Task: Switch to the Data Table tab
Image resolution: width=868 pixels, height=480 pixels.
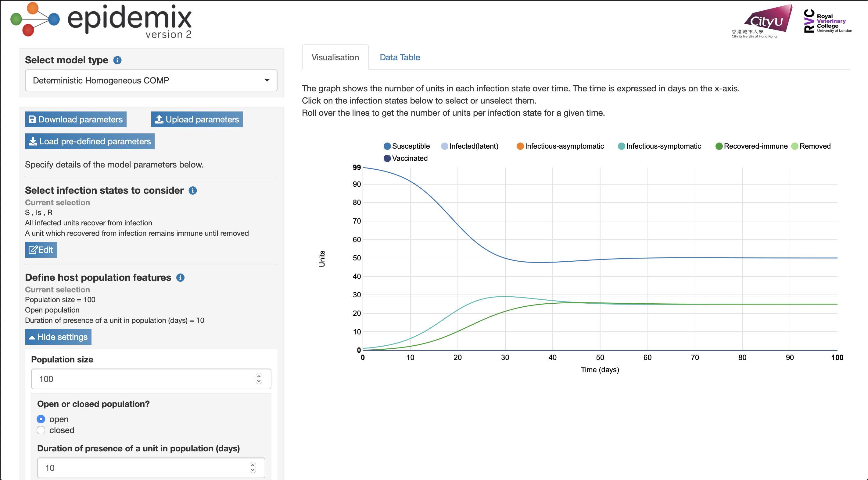Action: click(400, 58)
